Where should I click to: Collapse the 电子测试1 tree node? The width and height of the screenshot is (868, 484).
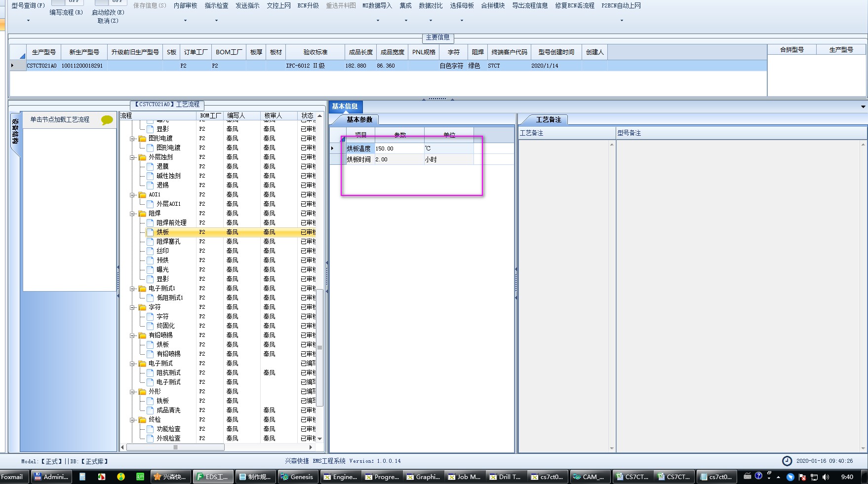point(132,289)
